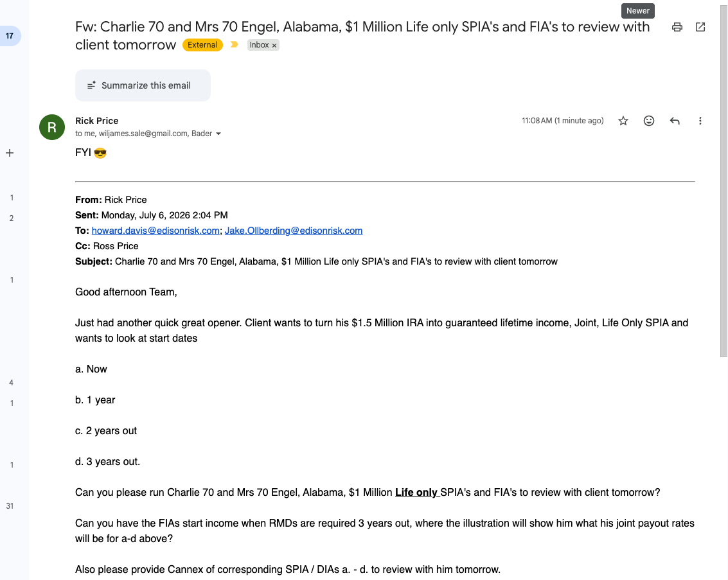
Task: Star the message from Rick Price
Action: click(x=623, y=121)
